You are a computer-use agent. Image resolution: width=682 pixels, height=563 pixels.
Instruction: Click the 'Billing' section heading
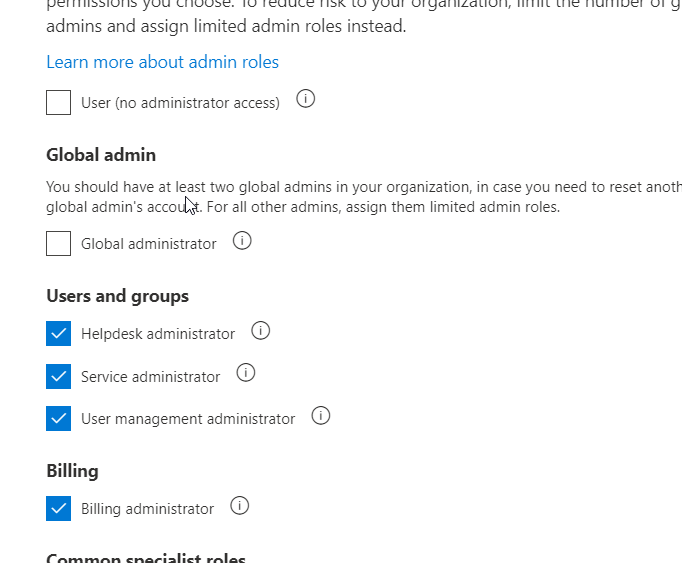[72, 471]
